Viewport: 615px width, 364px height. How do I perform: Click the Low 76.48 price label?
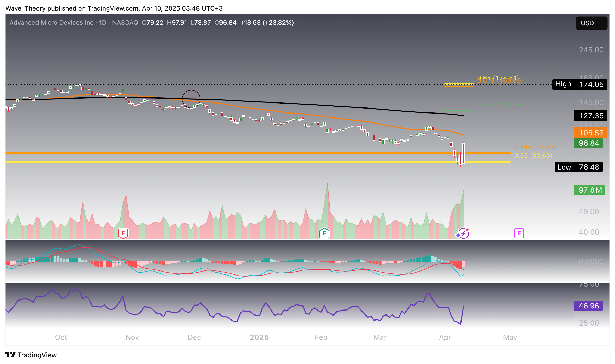pyautogui.click(x=579, y=167)
